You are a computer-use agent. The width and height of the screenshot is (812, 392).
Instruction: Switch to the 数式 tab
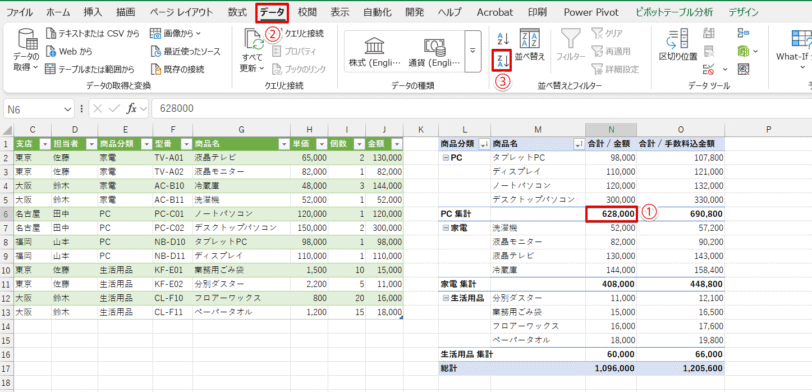click(x=237, y=12)
